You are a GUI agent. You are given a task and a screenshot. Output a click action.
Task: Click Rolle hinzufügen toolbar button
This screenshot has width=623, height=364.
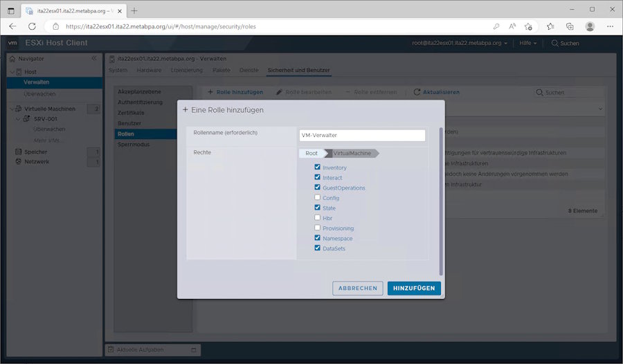coord(235,92)
